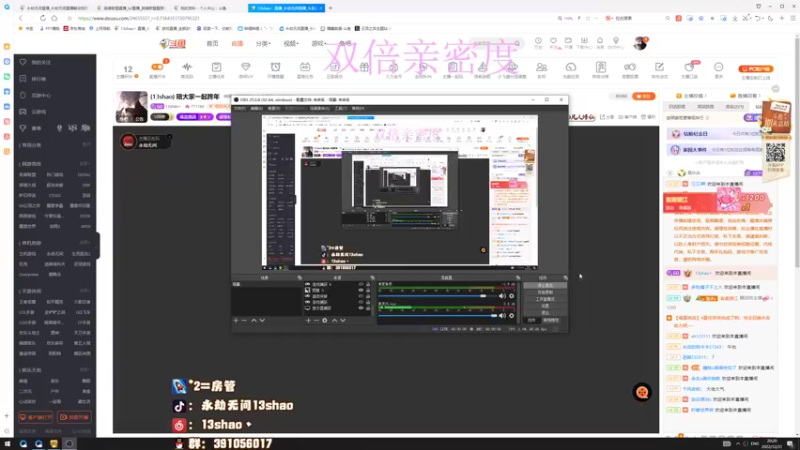Toggle eye visibility of third OBS source row

(x=361, y=296)
